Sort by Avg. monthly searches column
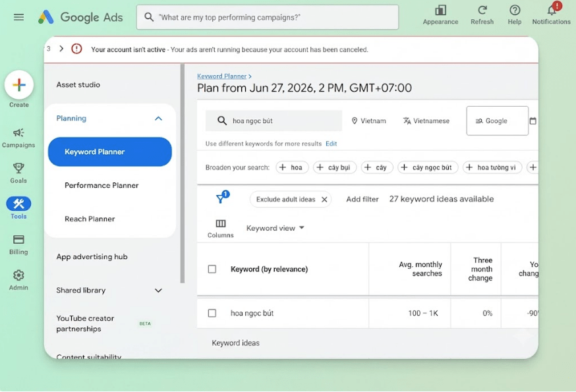 420,269
